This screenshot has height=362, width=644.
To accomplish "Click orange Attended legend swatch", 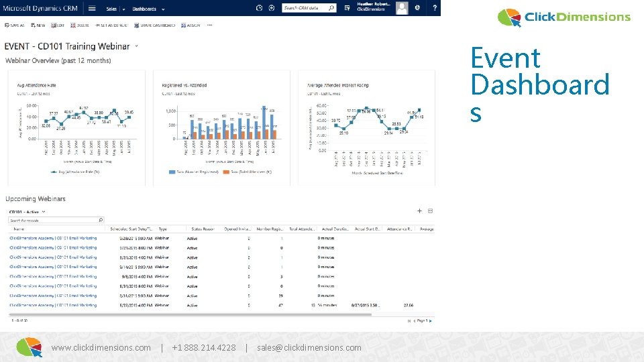I will pos(226,172).
